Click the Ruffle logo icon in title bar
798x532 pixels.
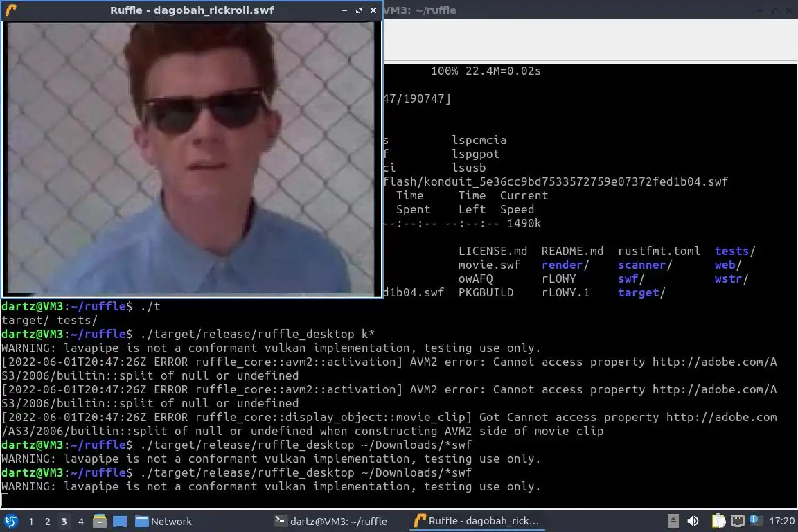11,10
